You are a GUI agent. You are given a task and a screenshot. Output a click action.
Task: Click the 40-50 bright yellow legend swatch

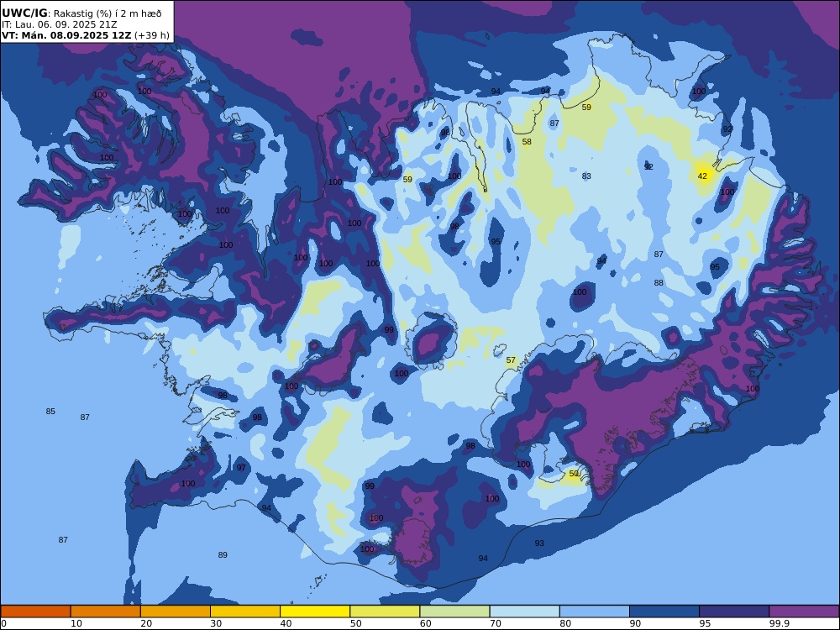click(x=315, y=612)
